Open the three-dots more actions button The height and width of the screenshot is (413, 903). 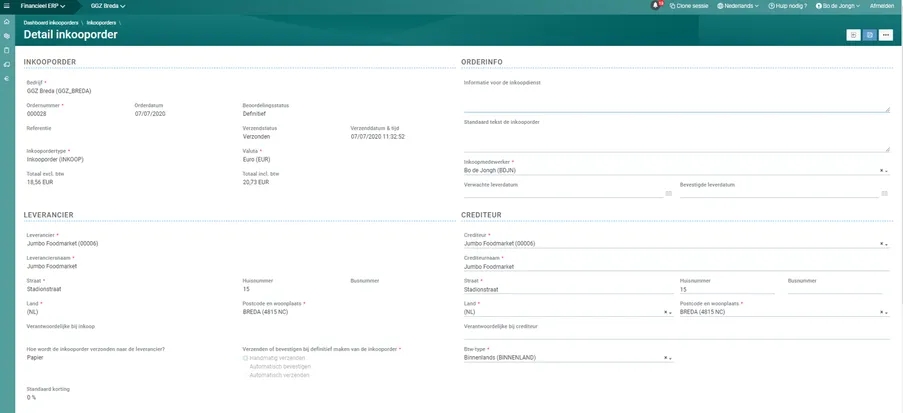tap(886, 35)
